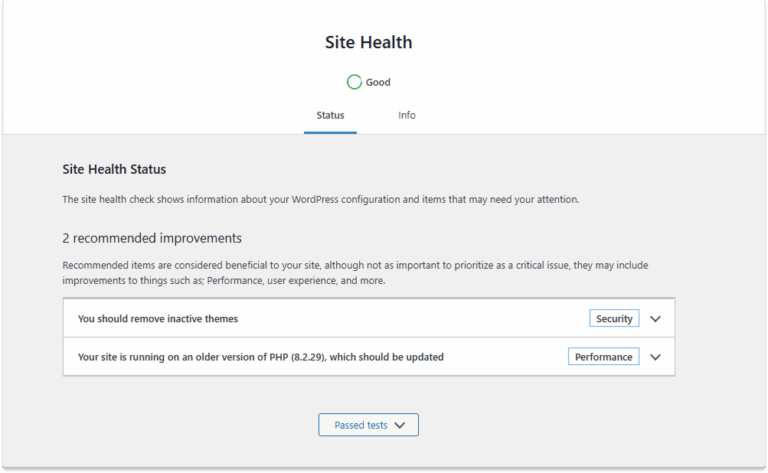The width and height of the screenshot is (768, 473).
Task: Expand the older PHP version row chevron
Action: 656,357
